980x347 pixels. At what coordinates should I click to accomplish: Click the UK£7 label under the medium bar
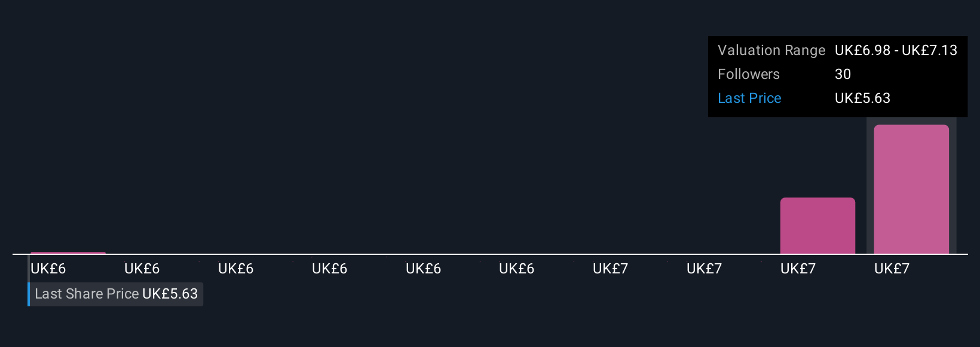pyautogui.click(x=798, y=269)
